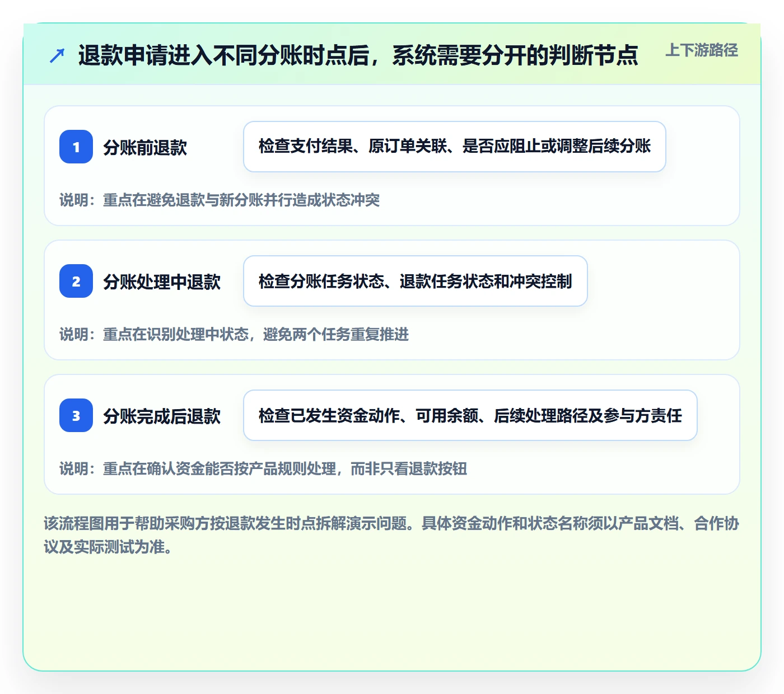
Task: Click the box 检查支付结果、原订单关联
Action: pos(455,147)
